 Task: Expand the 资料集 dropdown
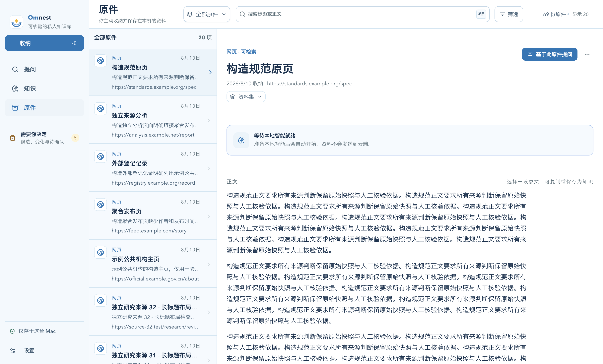[x=246, y=97]
